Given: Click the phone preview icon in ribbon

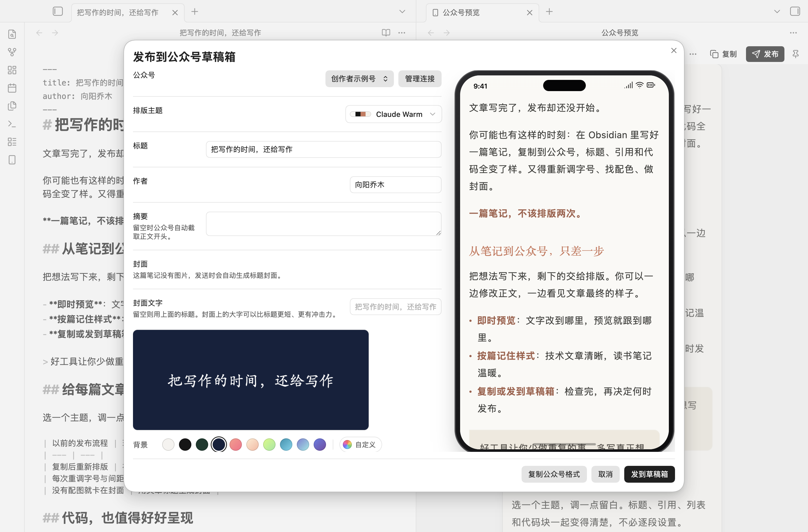Looking at the screenshot, I should pos(12,160).
